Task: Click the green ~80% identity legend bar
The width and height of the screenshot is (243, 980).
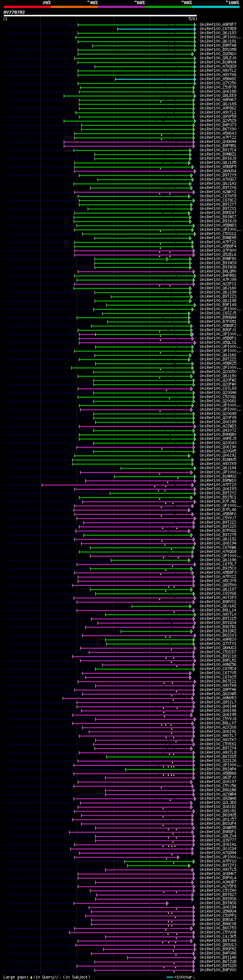Action: coord(169,7)
